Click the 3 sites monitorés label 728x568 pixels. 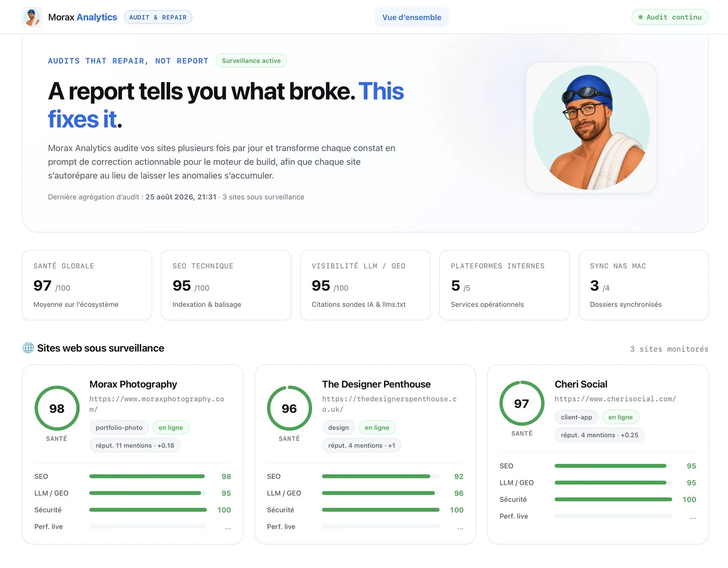point(669,349)
